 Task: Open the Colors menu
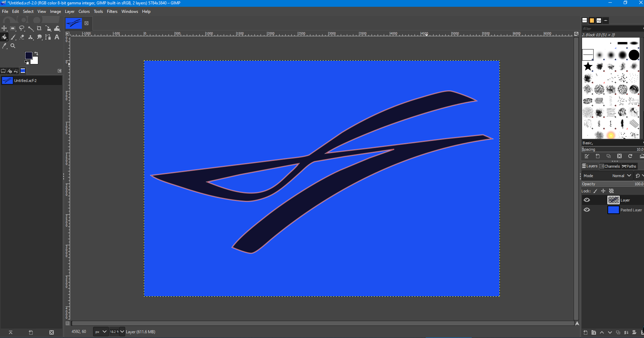(84, 12)
